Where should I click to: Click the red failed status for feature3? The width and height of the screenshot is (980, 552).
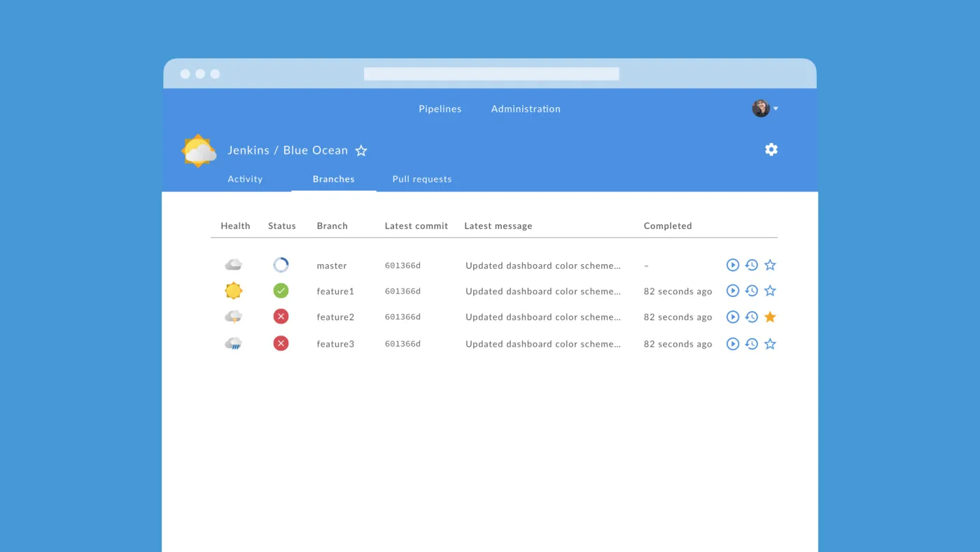point(281,343)
